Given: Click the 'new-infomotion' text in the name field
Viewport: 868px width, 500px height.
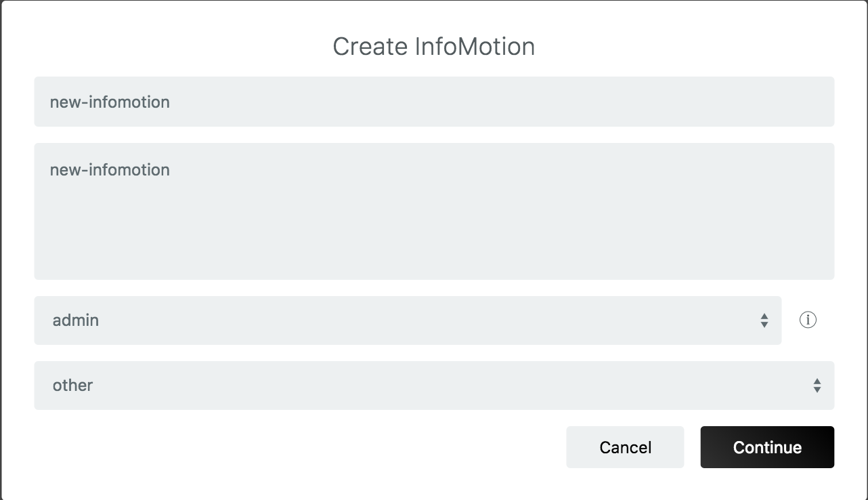Looking at the screenshot, I should pyautogui.click(x=110, y=102).
